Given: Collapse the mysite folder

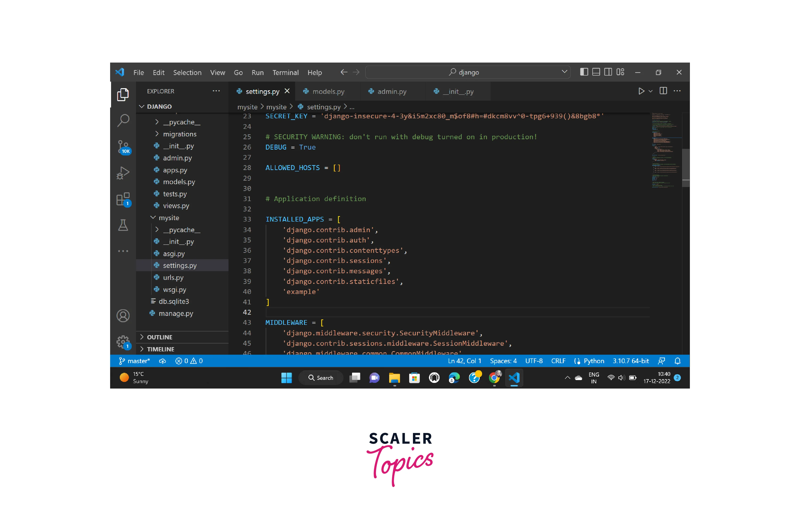Looking at the screenshot, I should coord(168,218).
